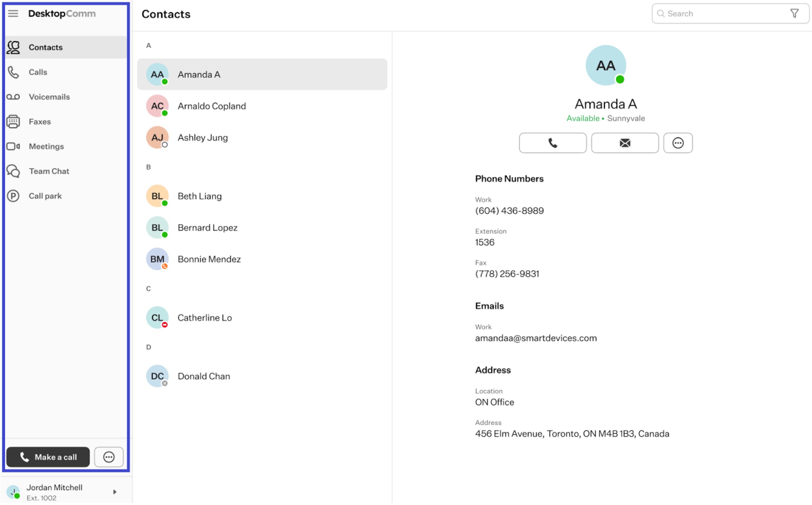The height and width of the screenshot is (505, 812).
Task: Click the Contacts sidebar icon
Action: point(14,48)
